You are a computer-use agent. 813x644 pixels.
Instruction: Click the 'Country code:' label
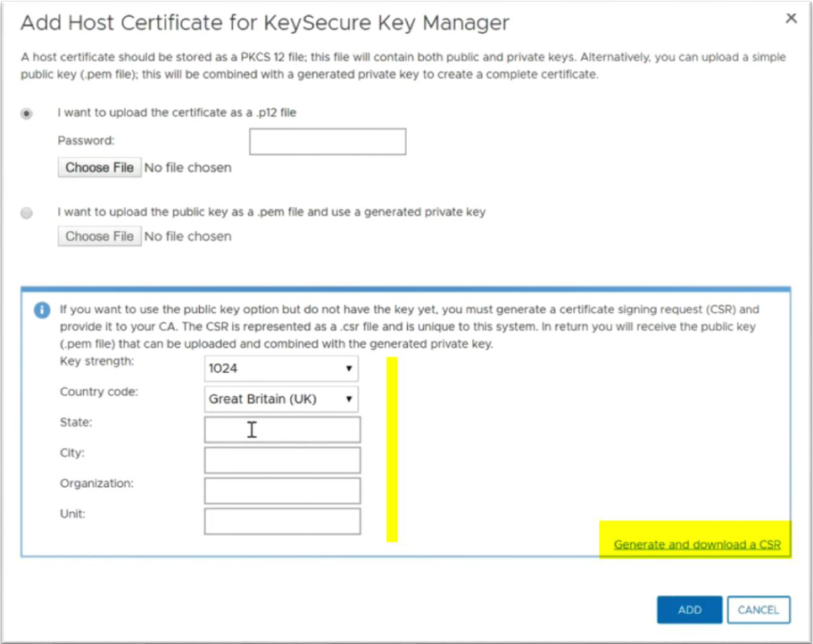[99, 392]
